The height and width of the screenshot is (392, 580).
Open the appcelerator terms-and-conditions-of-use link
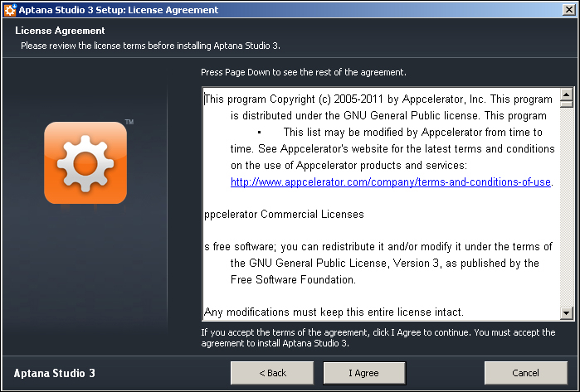click(x=391, y=181)
